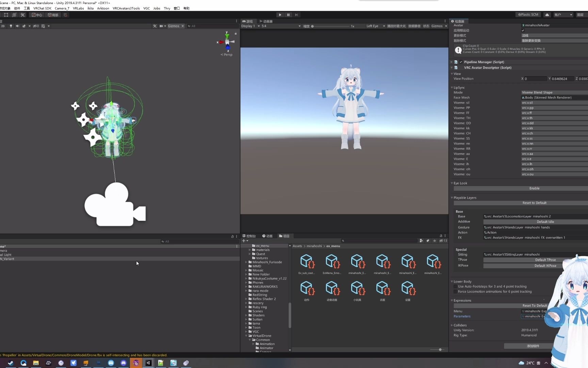
Task: Click the Project panel add (+) button
Action: click(245, 241)
